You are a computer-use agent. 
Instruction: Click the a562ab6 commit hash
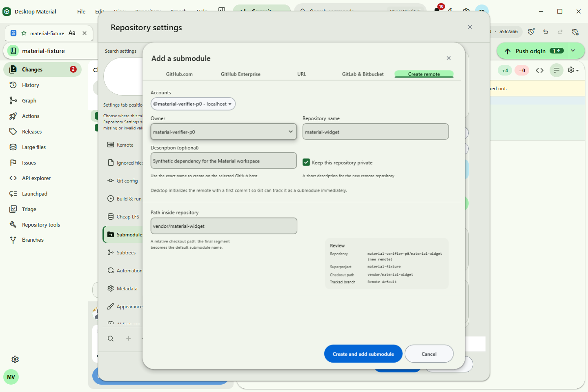pyautogui.click(x=508, y=31)
